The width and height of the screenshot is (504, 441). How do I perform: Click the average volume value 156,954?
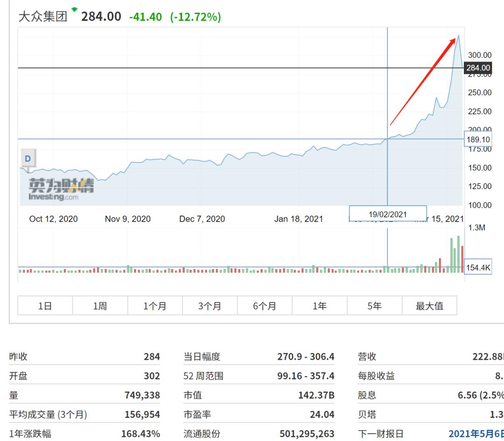(142, 414)
